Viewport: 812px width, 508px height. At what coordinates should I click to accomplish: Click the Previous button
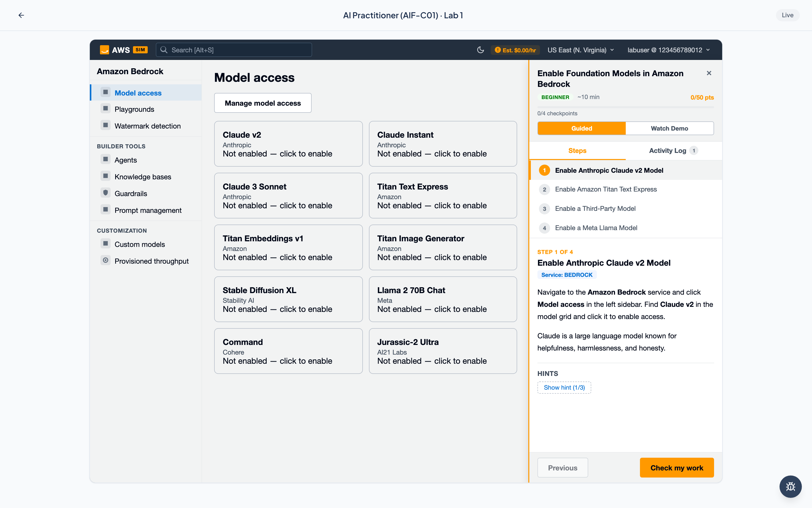[x=563, y=468]
